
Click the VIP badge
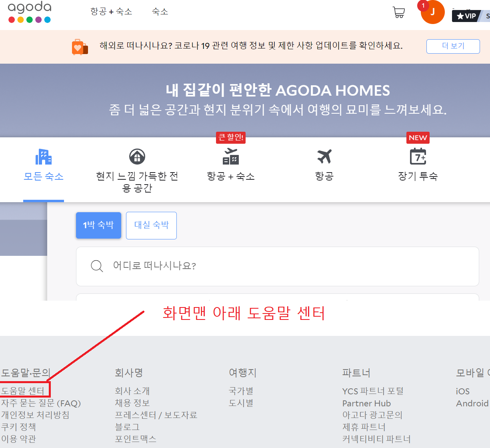point(466,16)
